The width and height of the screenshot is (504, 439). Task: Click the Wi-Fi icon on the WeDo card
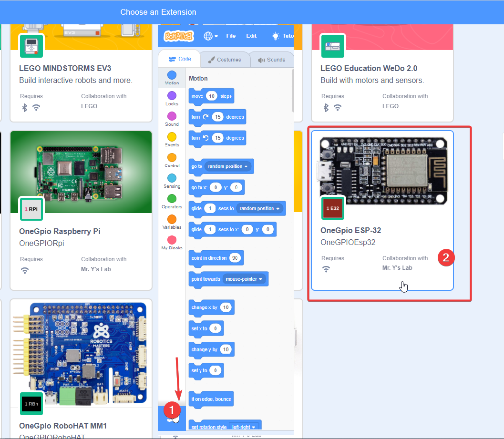coord(338,108)
